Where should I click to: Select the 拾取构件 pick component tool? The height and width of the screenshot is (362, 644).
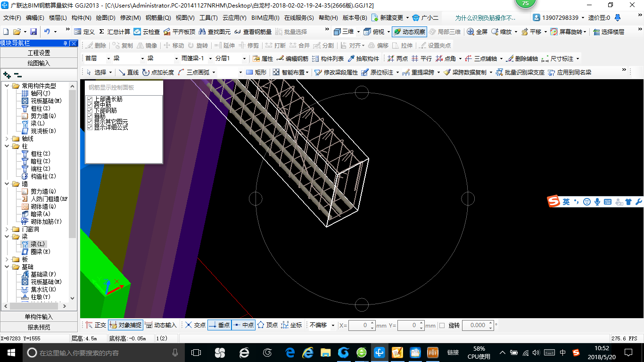tap(363, 58)
